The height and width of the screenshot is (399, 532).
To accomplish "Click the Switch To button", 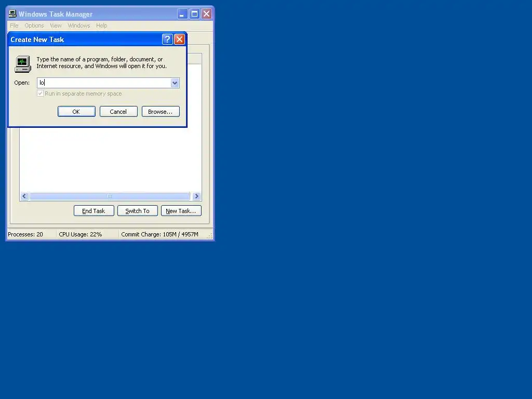I will pyautogui.click(x=137, y=211).
